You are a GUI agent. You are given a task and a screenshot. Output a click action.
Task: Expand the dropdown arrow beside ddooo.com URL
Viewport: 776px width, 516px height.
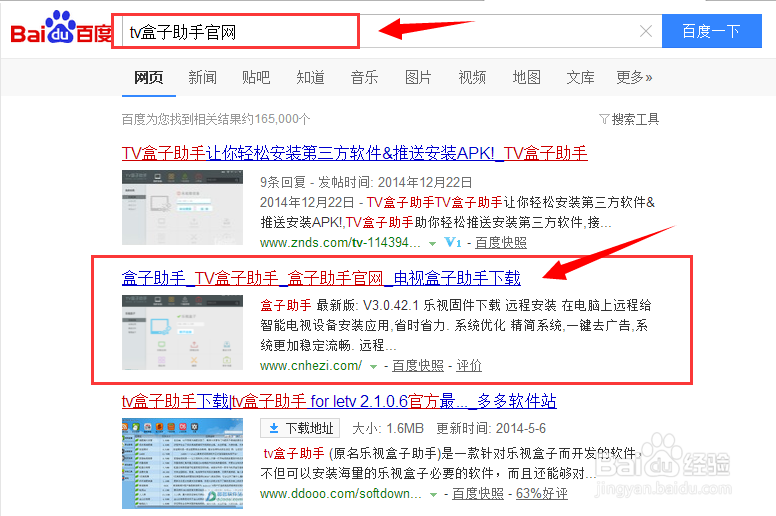coord(434,494)
